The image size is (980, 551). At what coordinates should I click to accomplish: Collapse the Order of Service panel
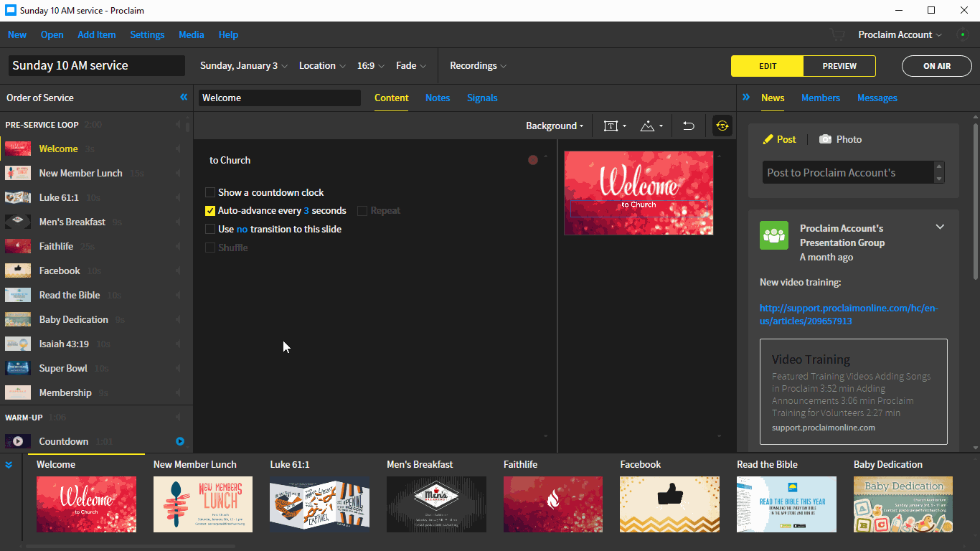click(184, 98)
